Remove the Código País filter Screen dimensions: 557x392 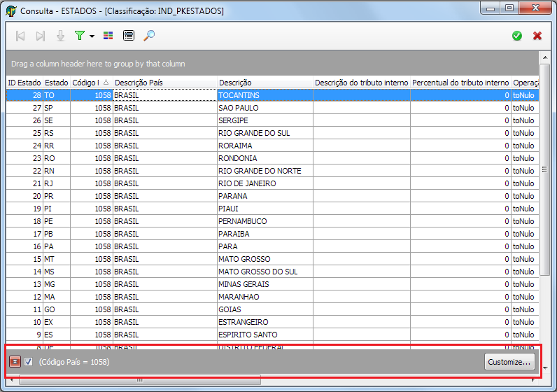(15, 362)
